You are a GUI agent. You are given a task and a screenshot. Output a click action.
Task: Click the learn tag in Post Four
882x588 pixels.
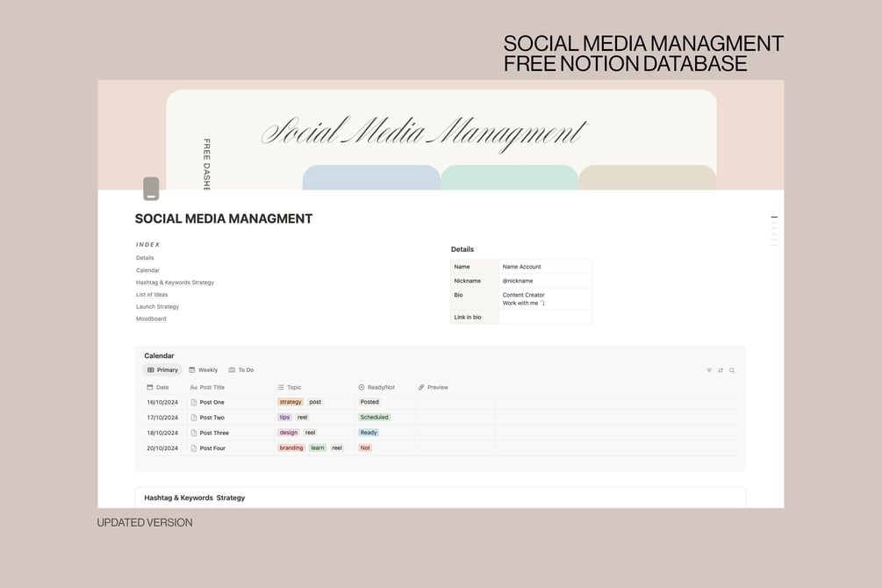tap(318, 448)
